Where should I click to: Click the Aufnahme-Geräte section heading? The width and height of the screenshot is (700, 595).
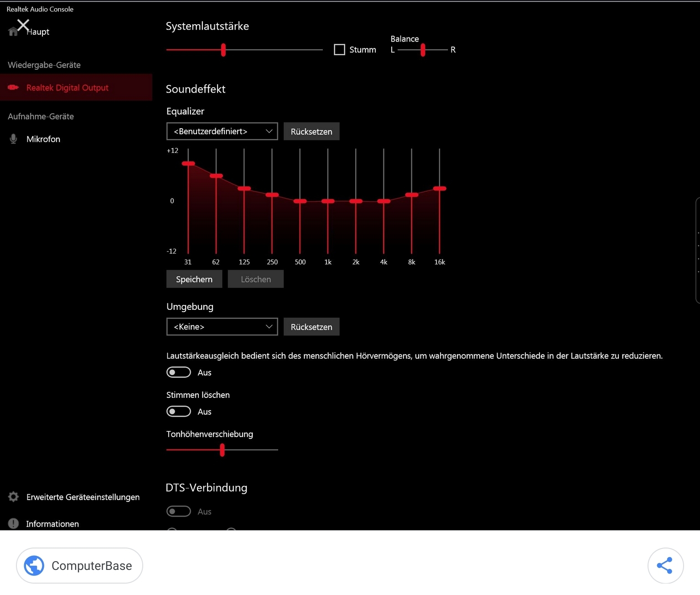coord(41,116)
